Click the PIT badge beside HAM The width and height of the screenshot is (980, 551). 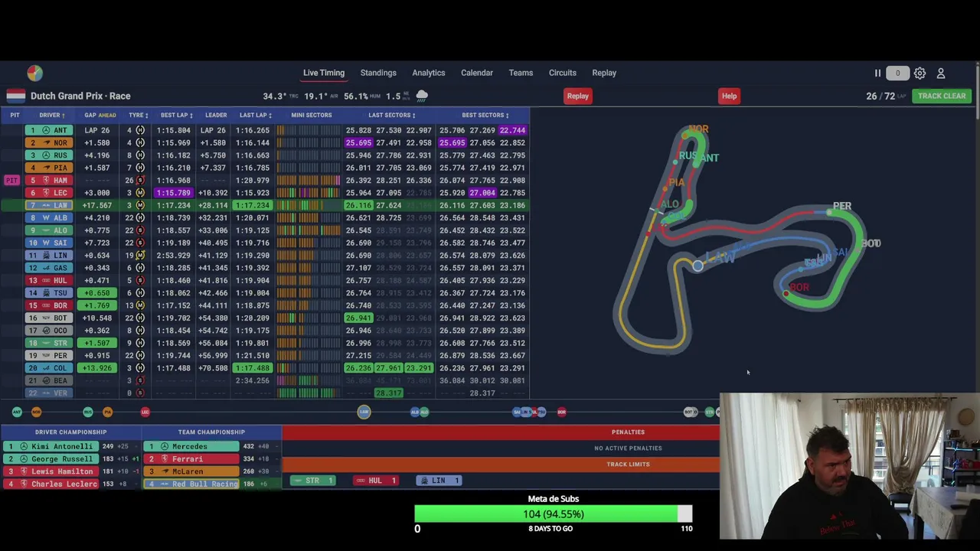[x=11, y=181]
